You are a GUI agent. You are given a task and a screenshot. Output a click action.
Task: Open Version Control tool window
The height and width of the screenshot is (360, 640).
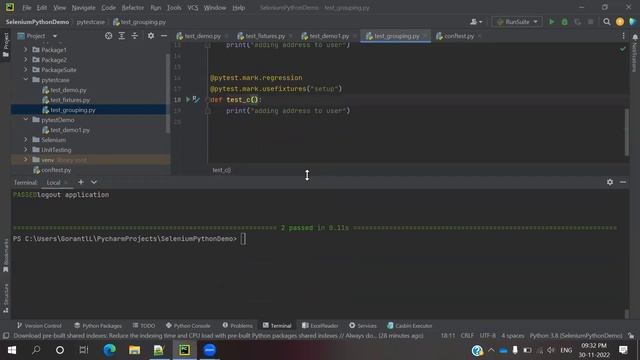39,325
